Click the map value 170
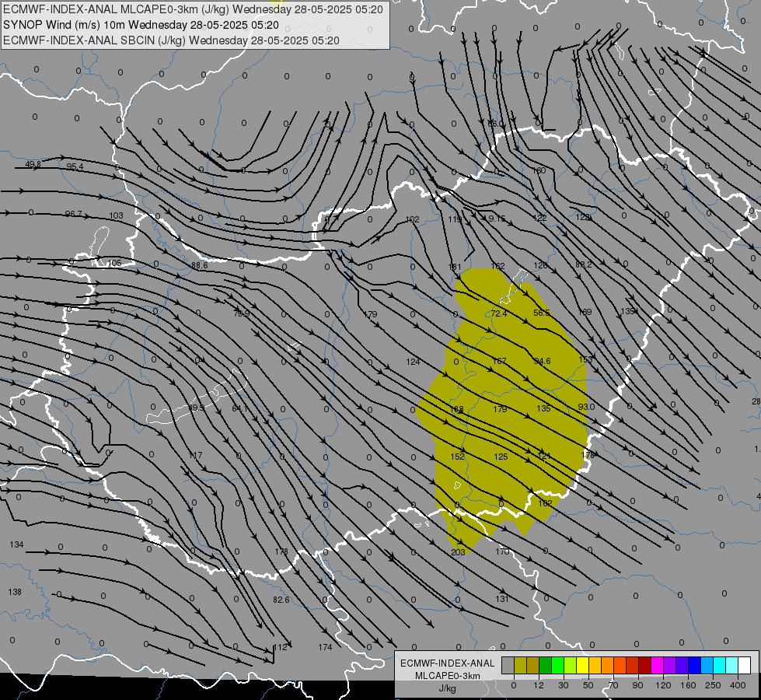The width and height of the screenshot is (761, 700). 502,551
